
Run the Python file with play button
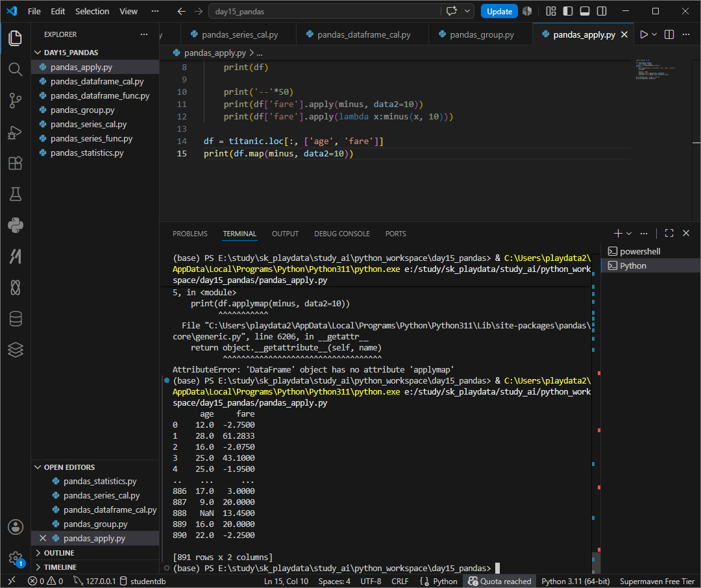click(x=644, y=34)
